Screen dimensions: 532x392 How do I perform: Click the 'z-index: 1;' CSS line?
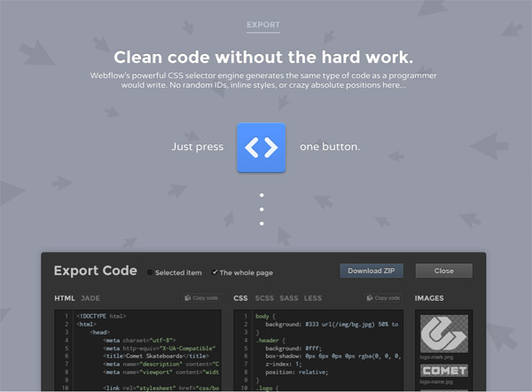click(284, 365)
